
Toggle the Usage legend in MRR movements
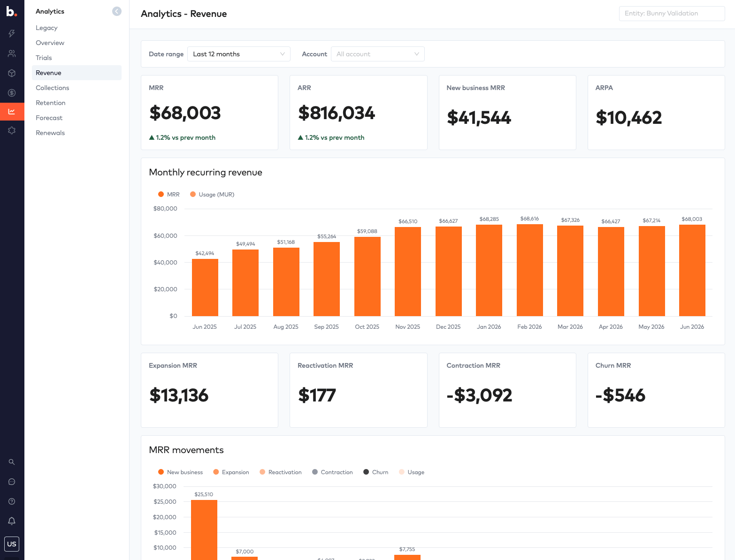(412, 472)
